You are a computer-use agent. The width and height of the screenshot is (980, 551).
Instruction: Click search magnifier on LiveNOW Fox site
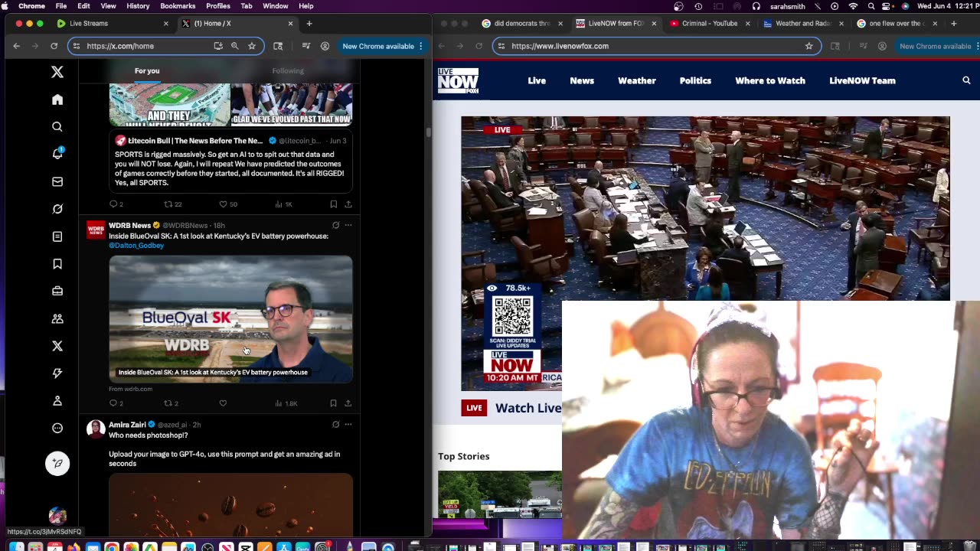coord(966,80)
